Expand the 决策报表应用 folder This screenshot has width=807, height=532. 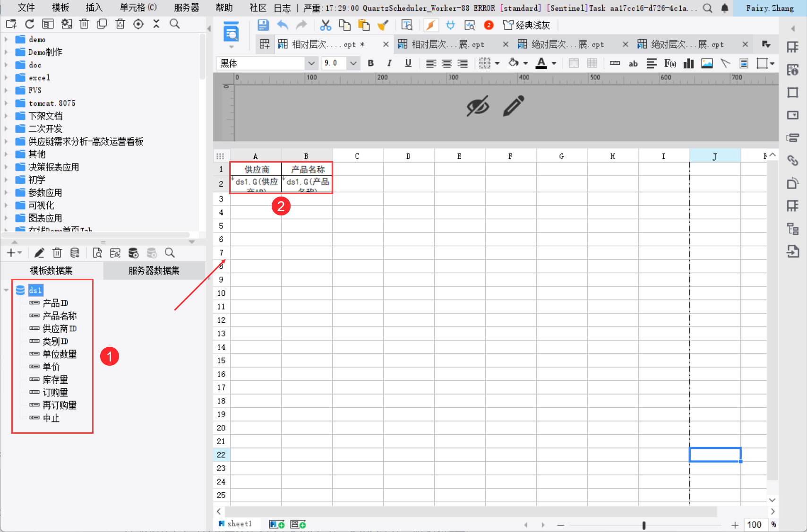[x=6, y=167]
